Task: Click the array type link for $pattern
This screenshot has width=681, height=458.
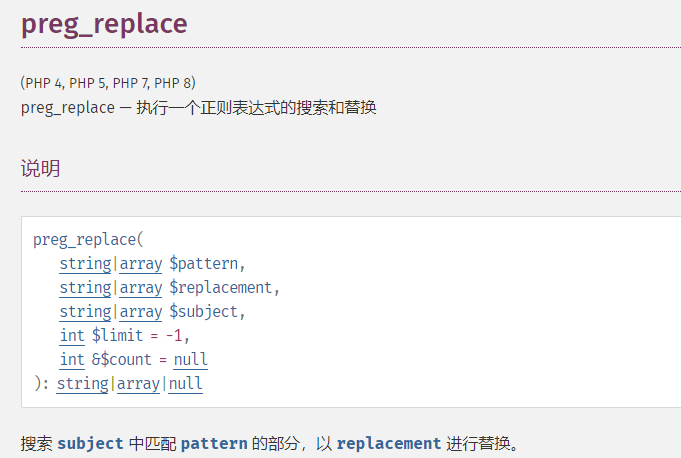Action: [141, 264]
